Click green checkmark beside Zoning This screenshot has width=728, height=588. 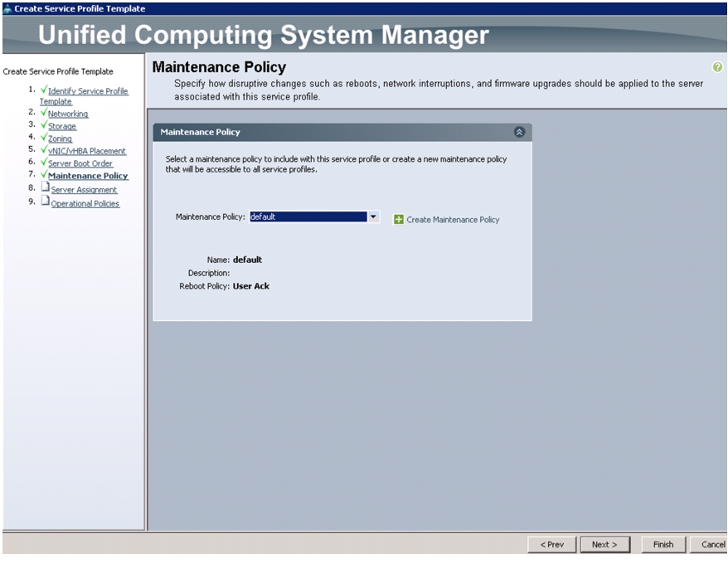click(x=44, y=138)
